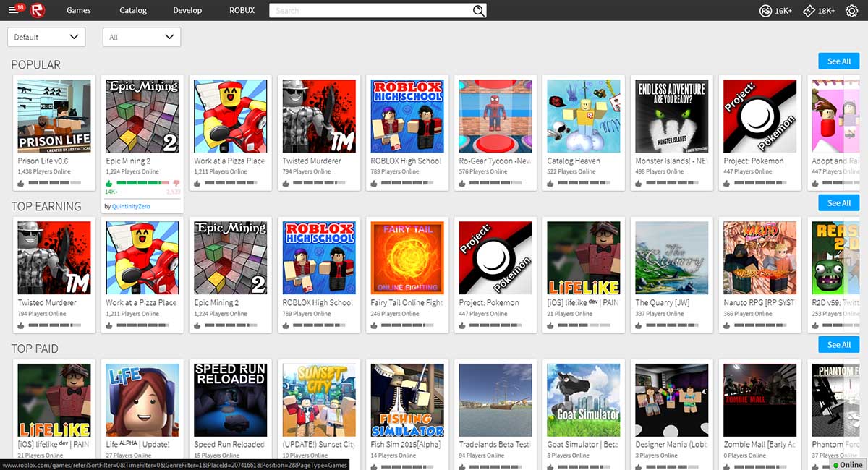Open the Monster Islands thumbnail
This screenshot has height=470, width=868.
[x=672, y=116]
